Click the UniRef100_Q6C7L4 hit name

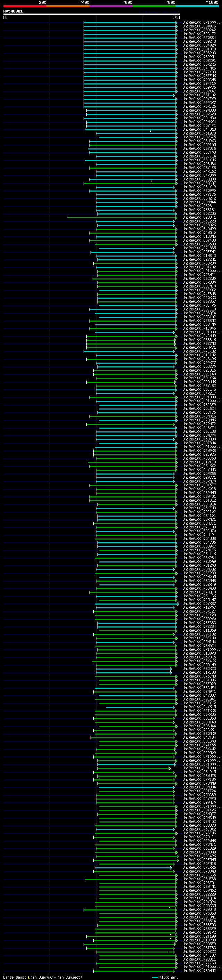(199, 156)
